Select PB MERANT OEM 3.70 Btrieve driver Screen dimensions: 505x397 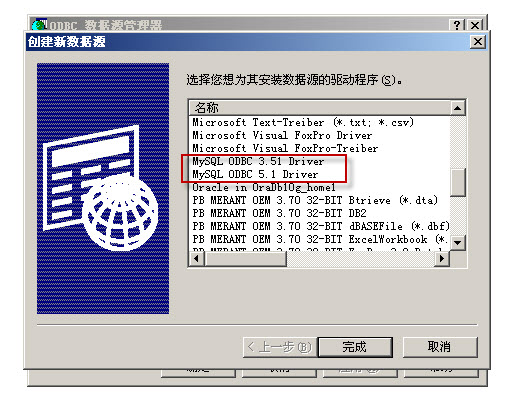(x=315, y=200)
